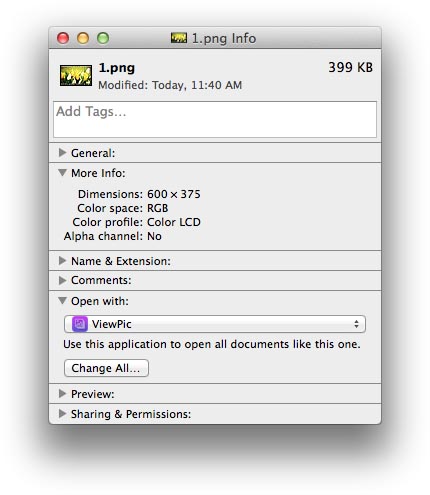Click the ViewPic app icon in dropdown
Viewport: 430px width, 495px height.
(x=80, y=324)
